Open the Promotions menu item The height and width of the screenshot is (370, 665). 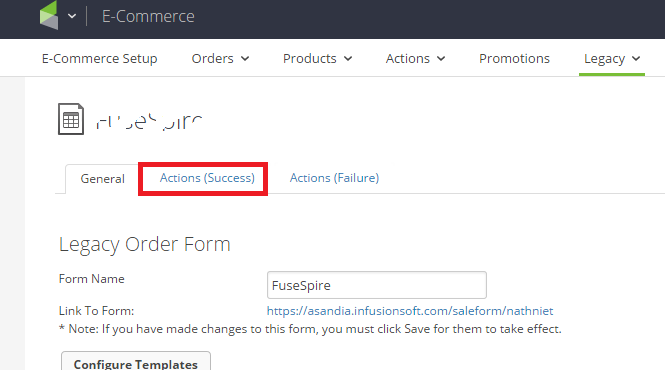coord(514,58)
